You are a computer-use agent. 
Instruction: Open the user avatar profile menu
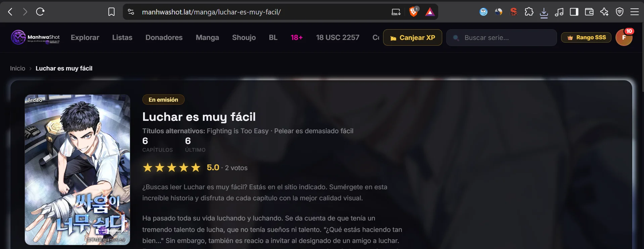pyautogui.click(x=624, y=37)
